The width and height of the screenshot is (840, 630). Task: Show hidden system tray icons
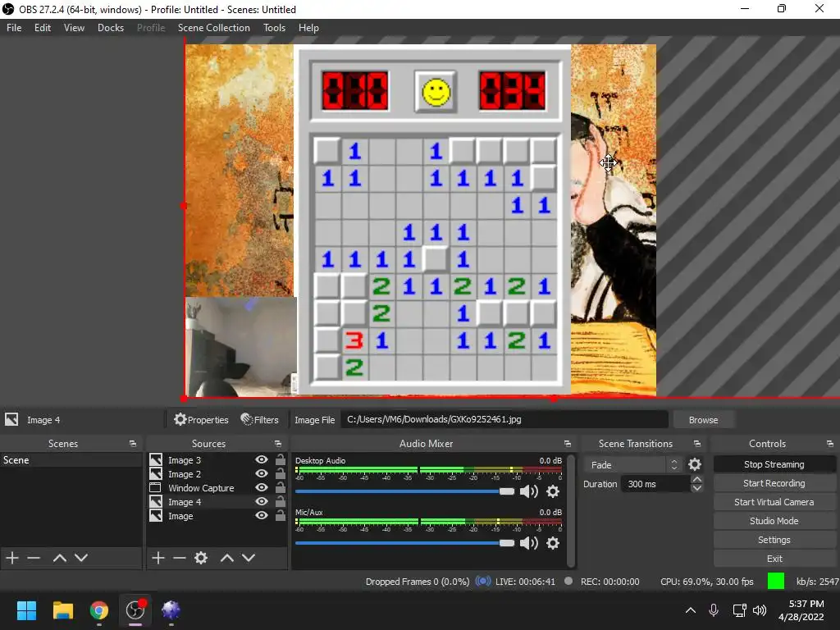tap(691, 610)
